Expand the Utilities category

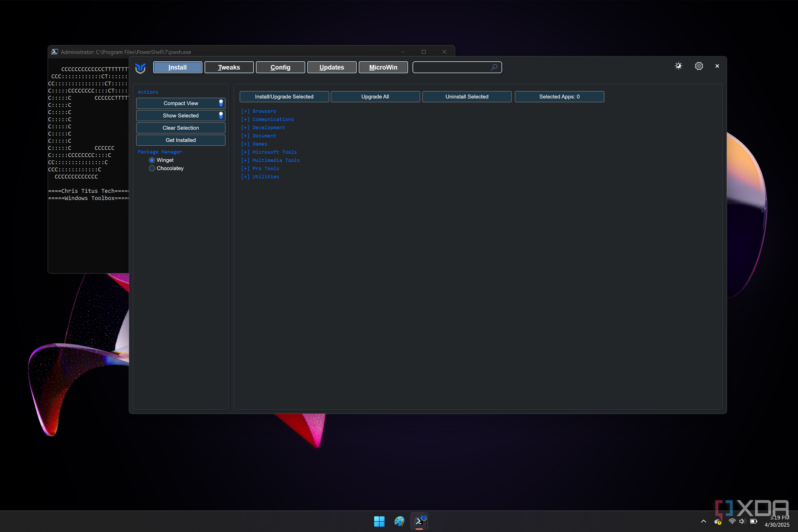coord(260,176)
